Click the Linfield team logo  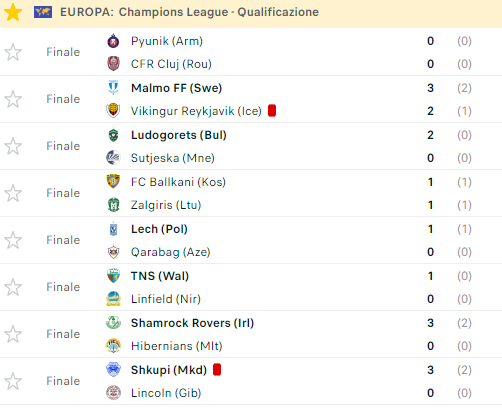pyautogui.click(x=113, y=299)
